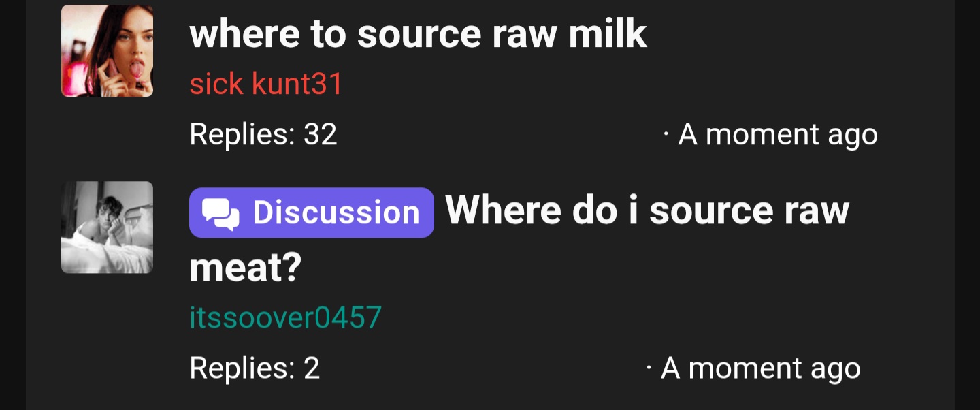Jump to latest post via raw milk's "A moment ago"
The height and width of the screenshot is (410, 980).
coord(778,134)
